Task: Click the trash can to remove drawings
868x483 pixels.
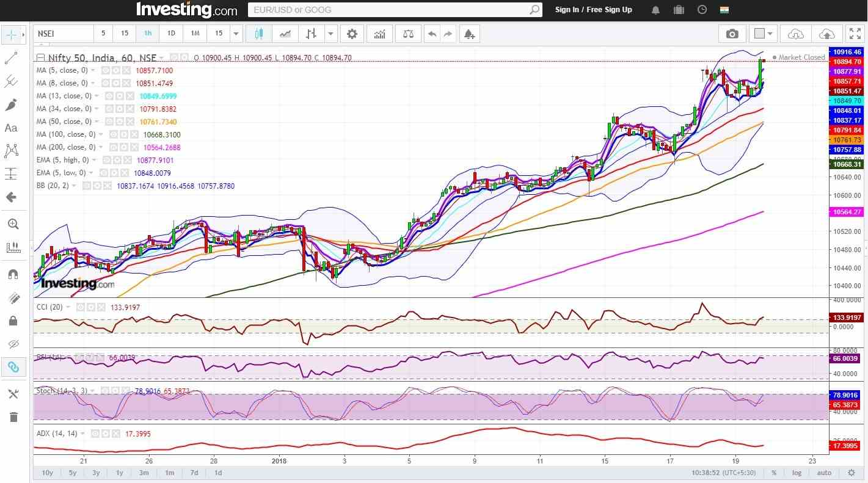Action: point(13,417)
